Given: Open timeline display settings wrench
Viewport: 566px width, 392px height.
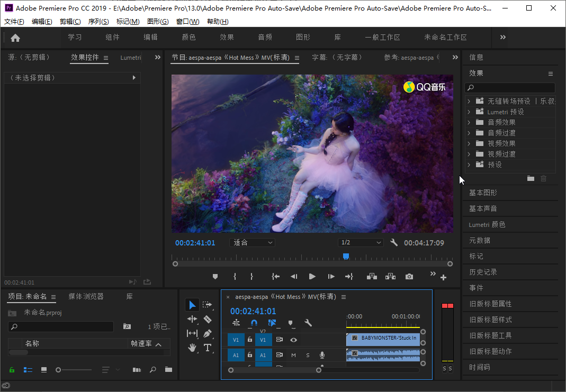Looking at the screenshot, I should coord(308,323).
